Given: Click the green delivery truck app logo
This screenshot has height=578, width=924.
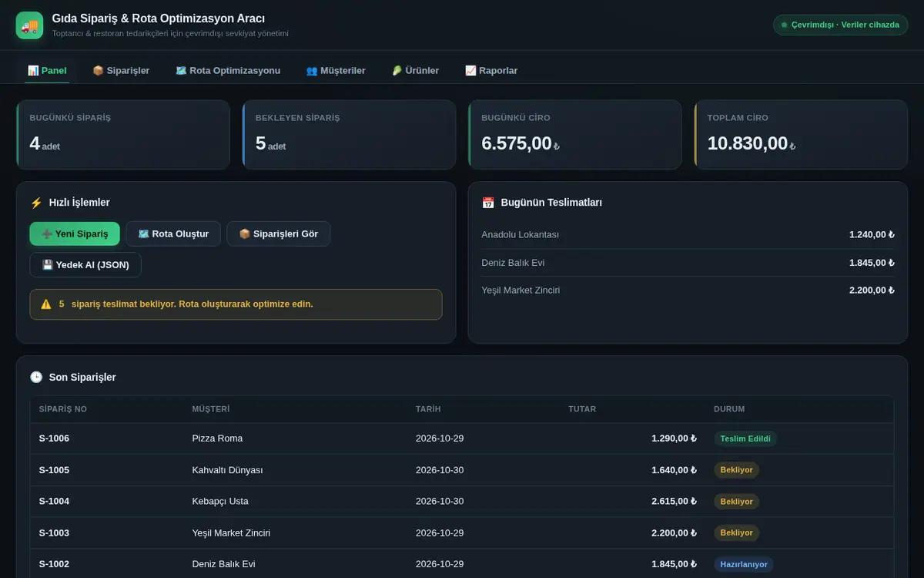Looking at the screenshot, I should pos(30,25).
